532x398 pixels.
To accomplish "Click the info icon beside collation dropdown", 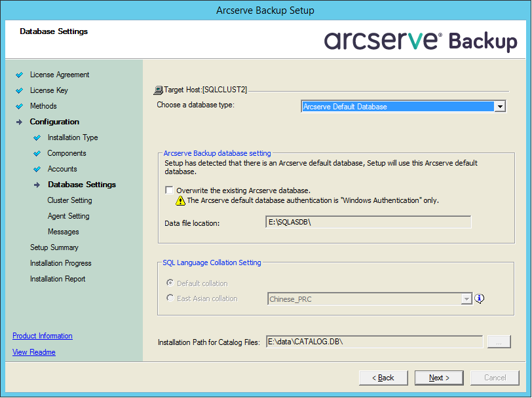I will 480,298.
